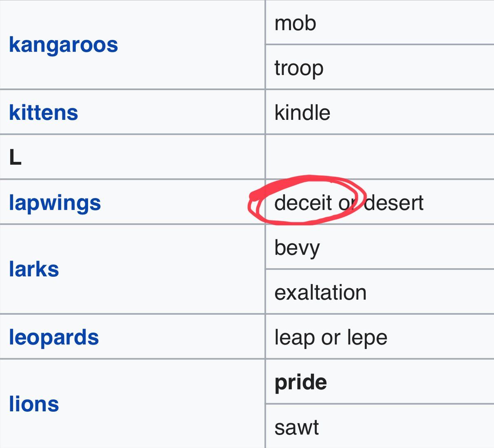
Task: Open the lions link
Action: 34,404
